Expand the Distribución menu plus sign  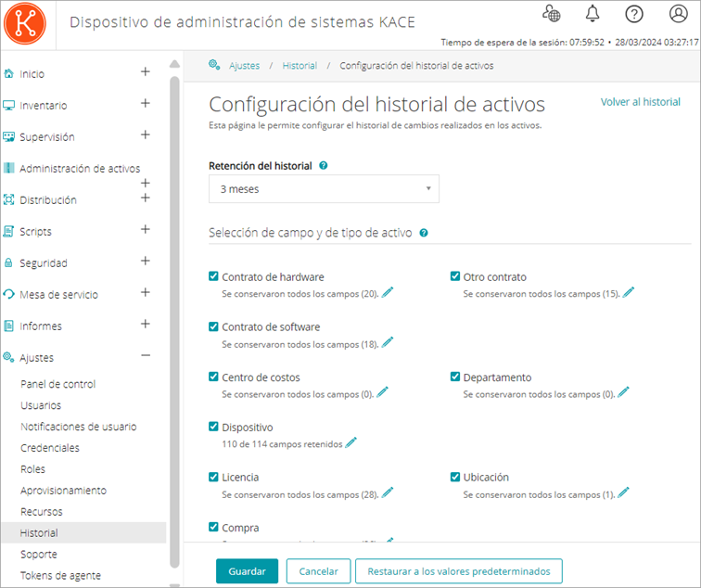point(146,198)
